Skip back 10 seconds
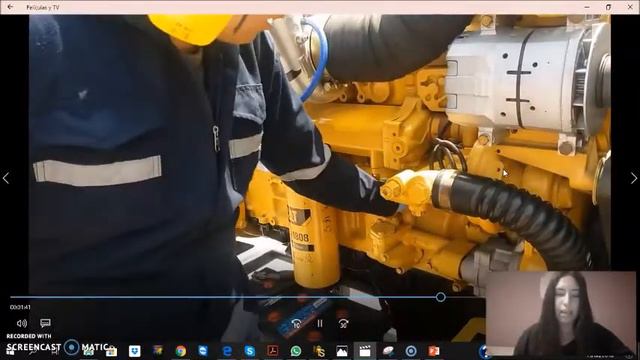Image resolution: width=640 pixels, height=360 pixels. pos(296,324)
